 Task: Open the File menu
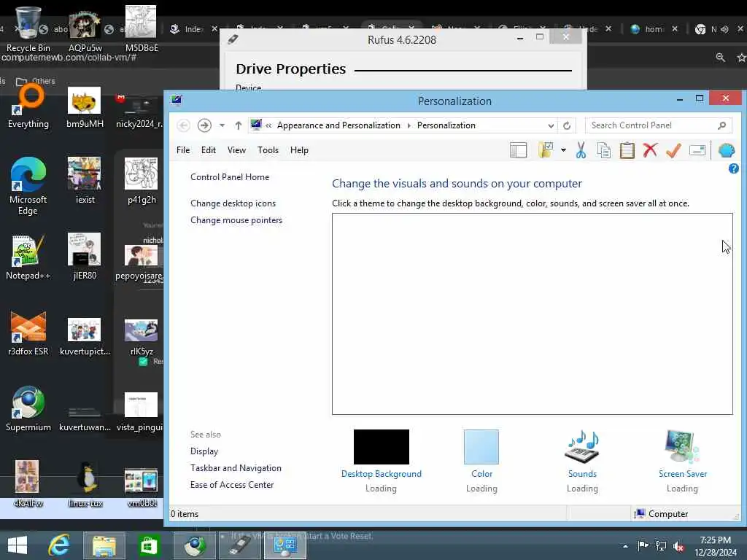tap(183, 150)
